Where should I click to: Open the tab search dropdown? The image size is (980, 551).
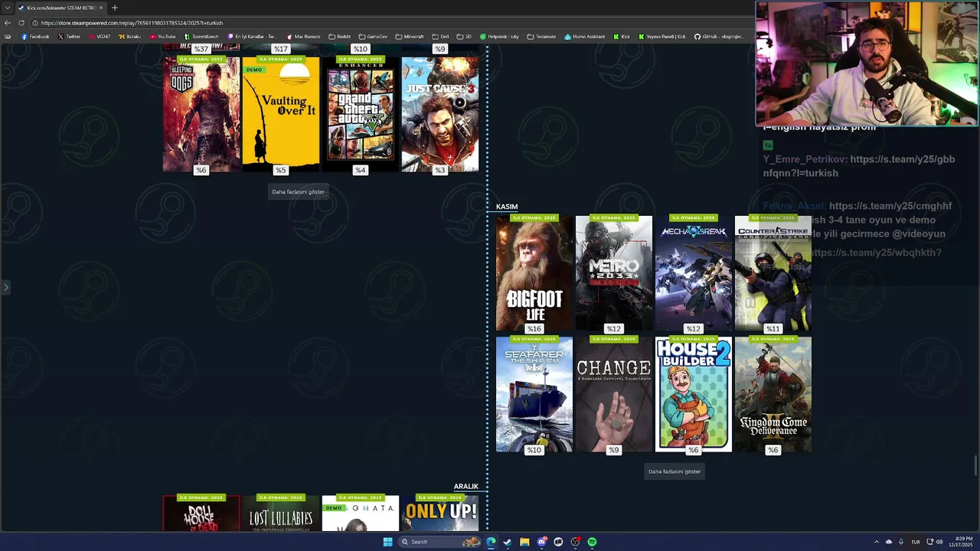point(8,8)
